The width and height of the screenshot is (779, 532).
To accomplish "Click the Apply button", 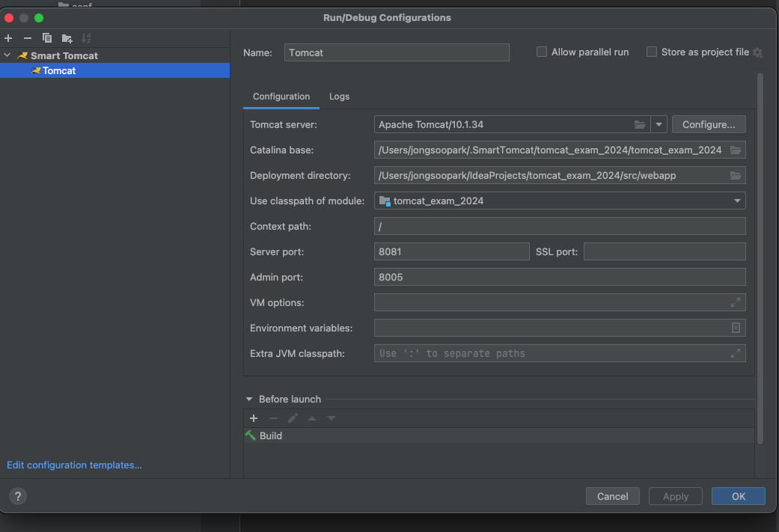I will pyautogui.click(x=675, y=496).
